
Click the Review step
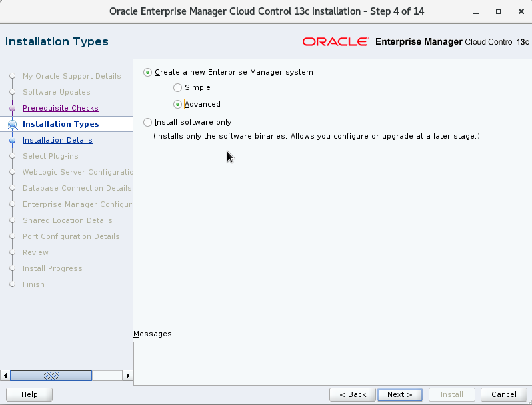[x=35, y=252]
